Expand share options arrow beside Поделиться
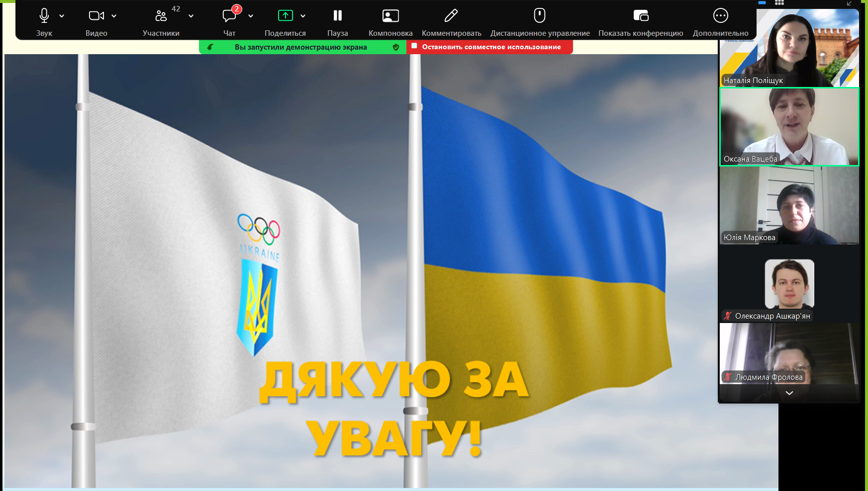 [303, 16]
